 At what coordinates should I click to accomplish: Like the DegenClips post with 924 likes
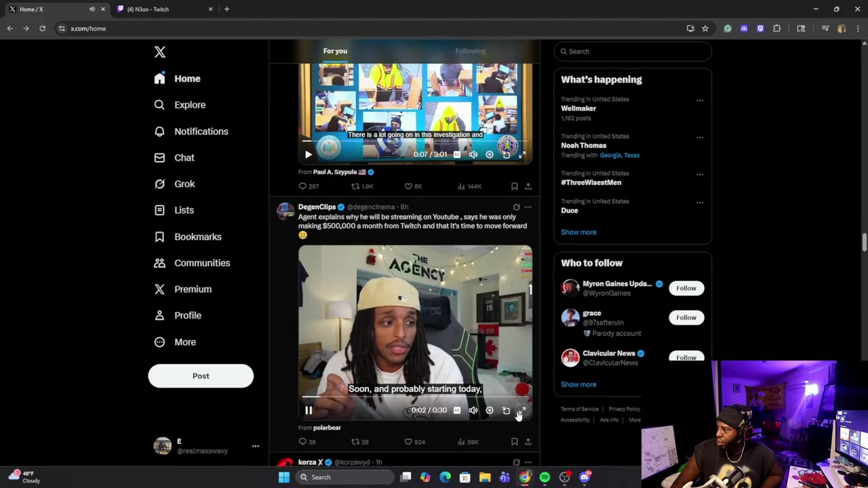coord(414,442)
